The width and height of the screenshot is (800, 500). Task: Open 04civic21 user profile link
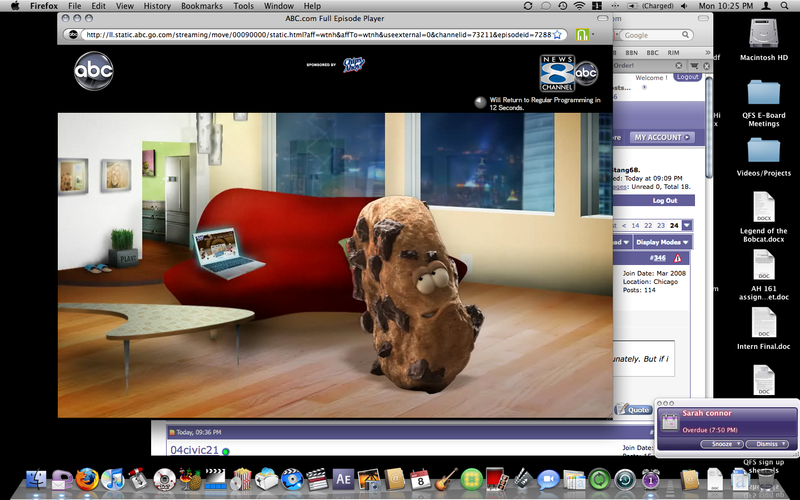[x=194, y=450]
